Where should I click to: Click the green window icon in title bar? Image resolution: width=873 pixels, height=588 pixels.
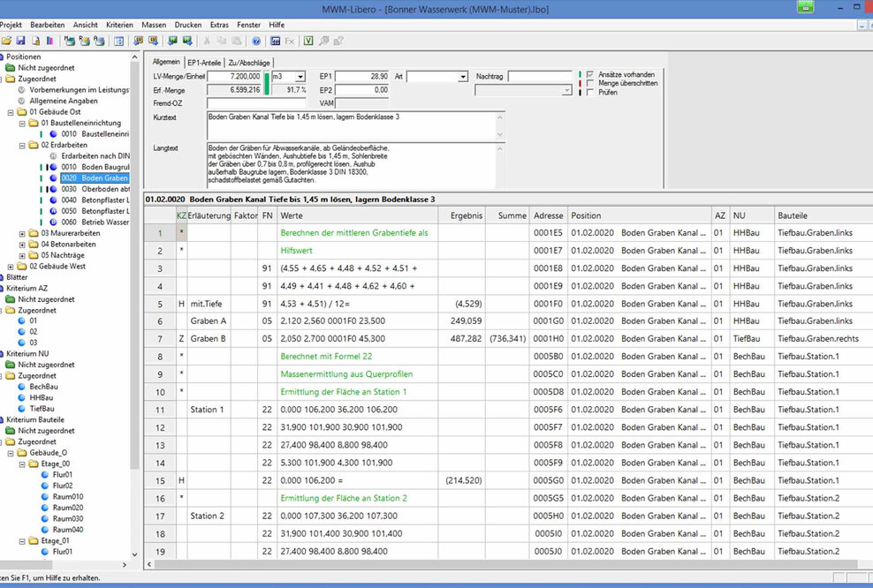pos(805,7)
